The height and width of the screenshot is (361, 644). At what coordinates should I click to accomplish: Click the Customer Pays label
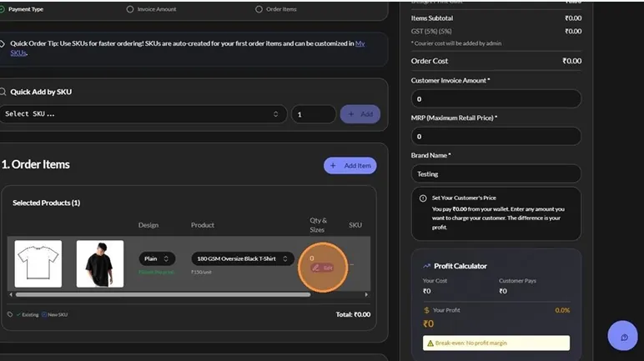(517, 281)
